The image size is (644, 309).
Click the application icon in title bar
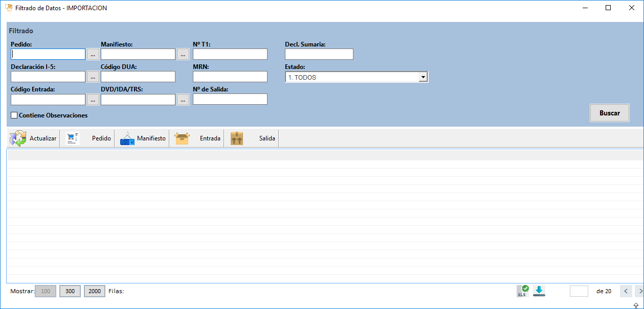(9, 8)
